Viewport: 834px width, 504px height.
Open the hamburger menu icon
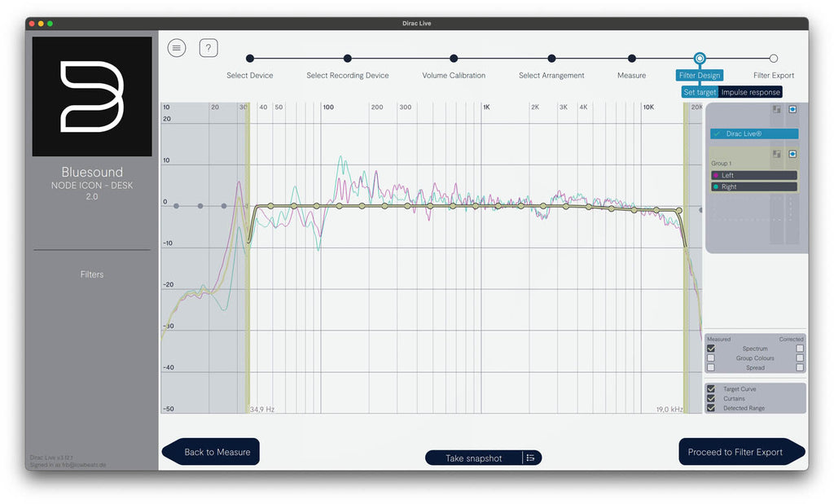[177, 48]
